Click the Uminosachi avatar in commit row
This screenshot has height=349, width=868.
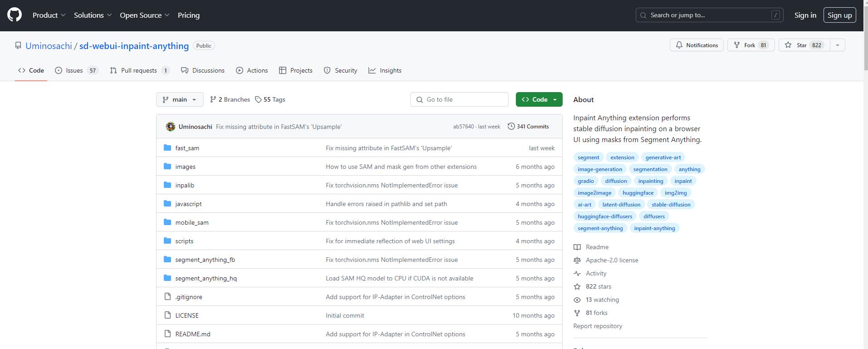(x=171, y=127)
